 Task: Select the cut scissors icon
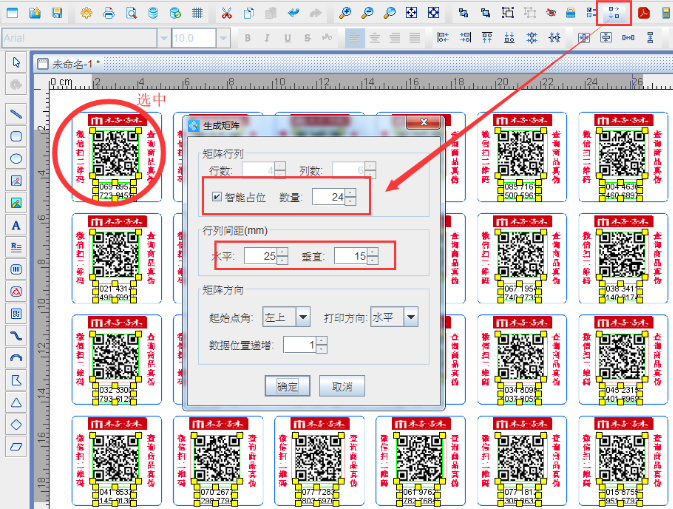[227, 13]
